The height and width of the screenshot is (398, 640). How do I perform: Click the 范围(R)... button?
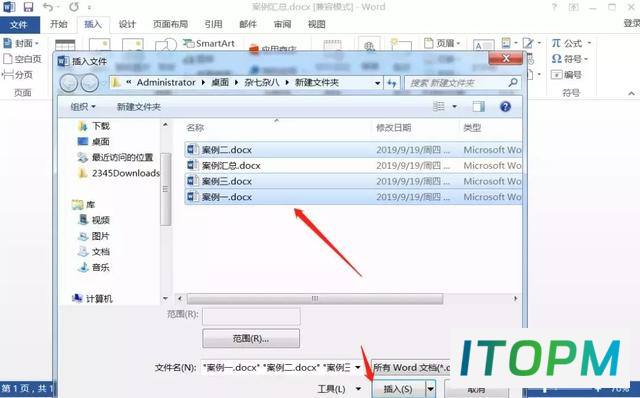(x=251, y=338)
